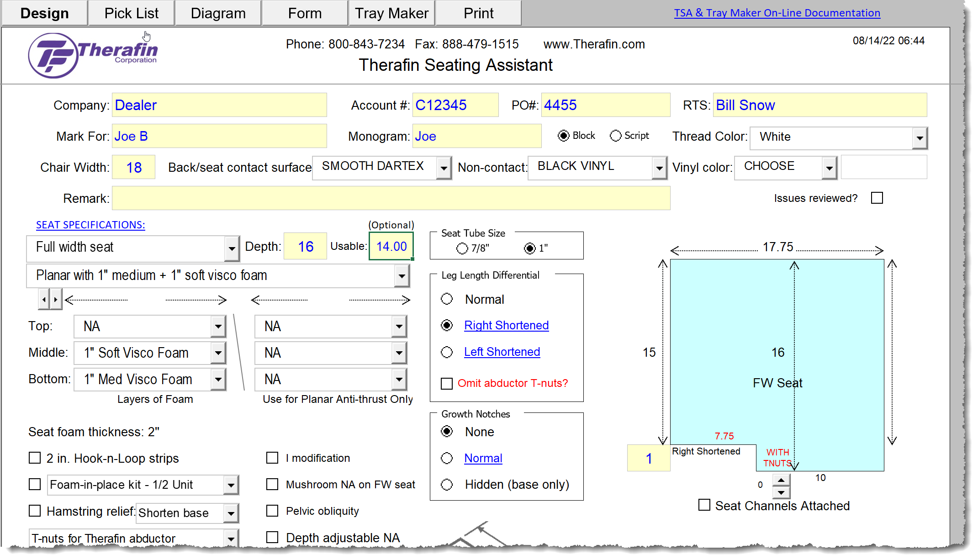Open Middle foam layer dropdown
Screen dimensions: 978x560
tap(218, 353)
